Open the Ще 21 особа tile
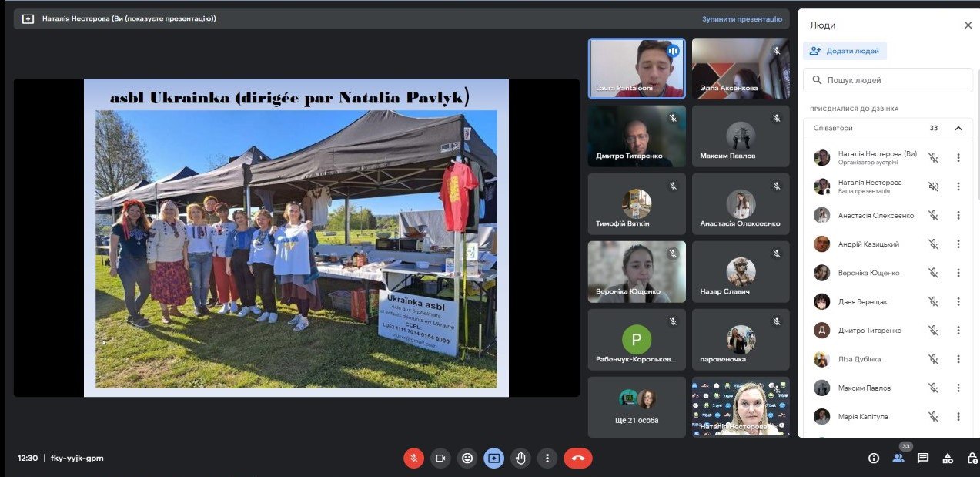This screenshot has height=477, width=980. point(637,407)
